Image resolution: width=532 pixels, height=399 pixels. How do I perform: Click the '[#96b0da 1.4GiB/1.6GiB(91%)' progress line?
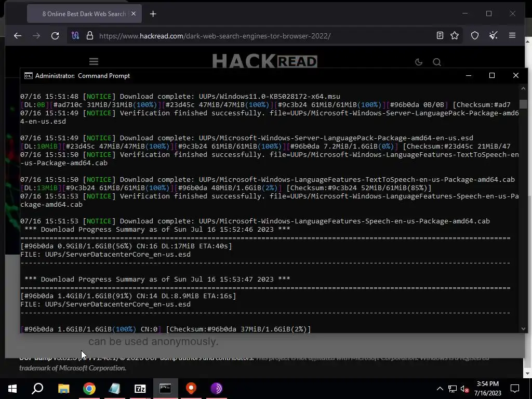point(128,296)
